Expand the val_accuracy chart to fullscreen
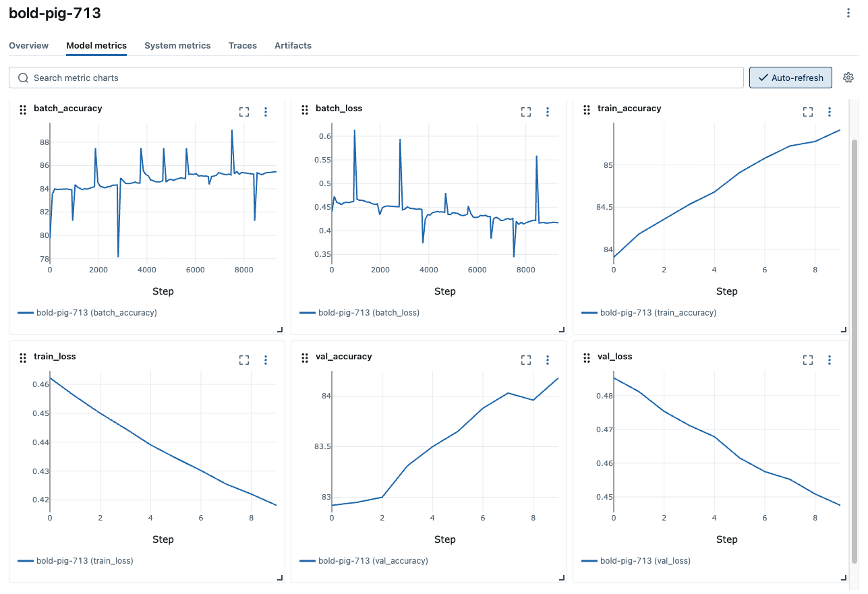 (x=525, y=359)
